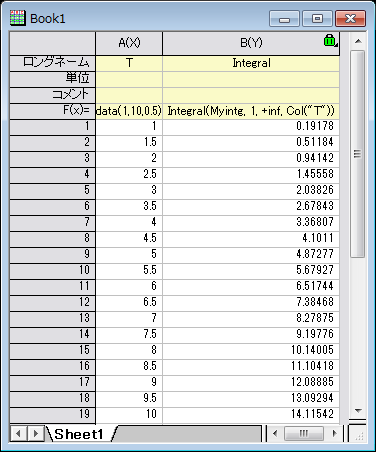Click the green lock icon in column B

tap(329, 40)
